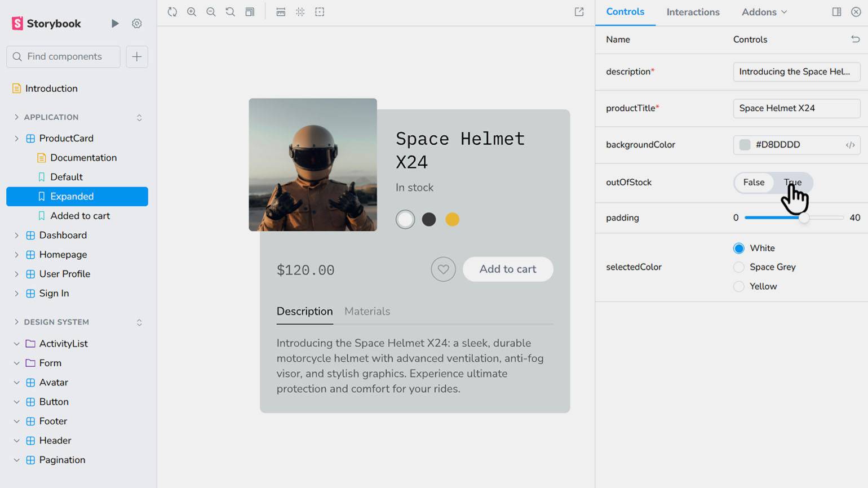Image resolution: width=868 pixels, height=488 pixels.
Task: Collapse the DESIGN SYSTEM section chevron
Action: pyautogui.click(x=16, y=322)
